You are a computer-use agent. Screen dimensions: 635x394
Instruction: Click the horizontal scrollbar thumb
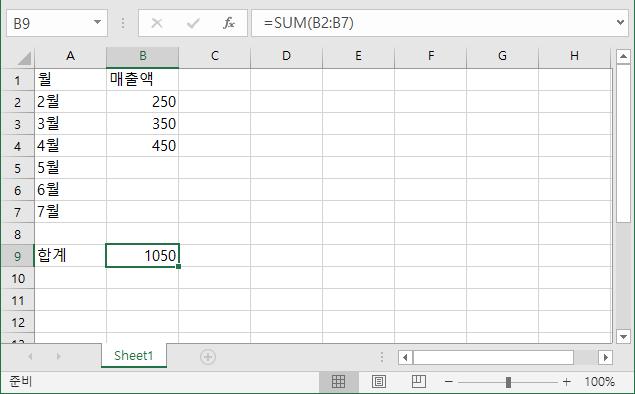pos(493,357)
